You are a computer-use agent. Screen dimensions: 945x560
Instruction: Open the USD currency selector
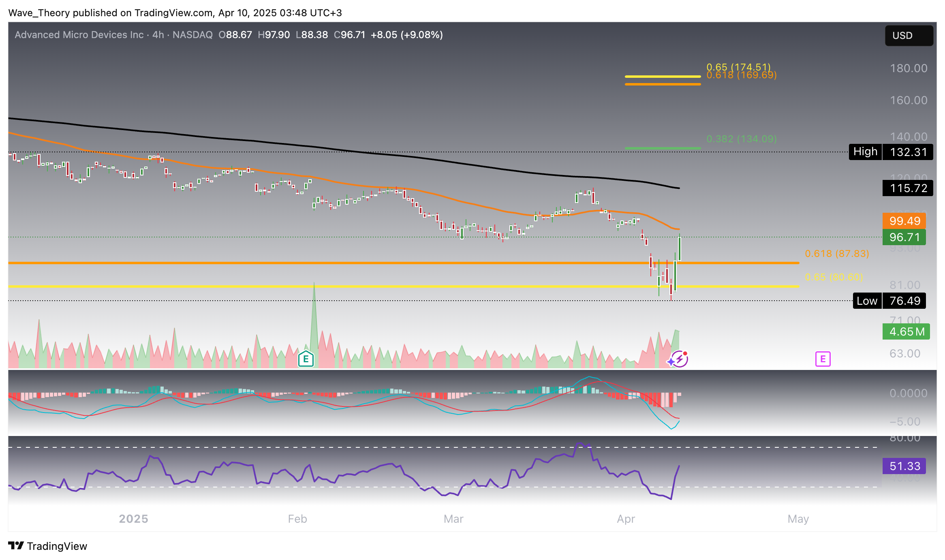pyautogui.click(x=909, y=35)
